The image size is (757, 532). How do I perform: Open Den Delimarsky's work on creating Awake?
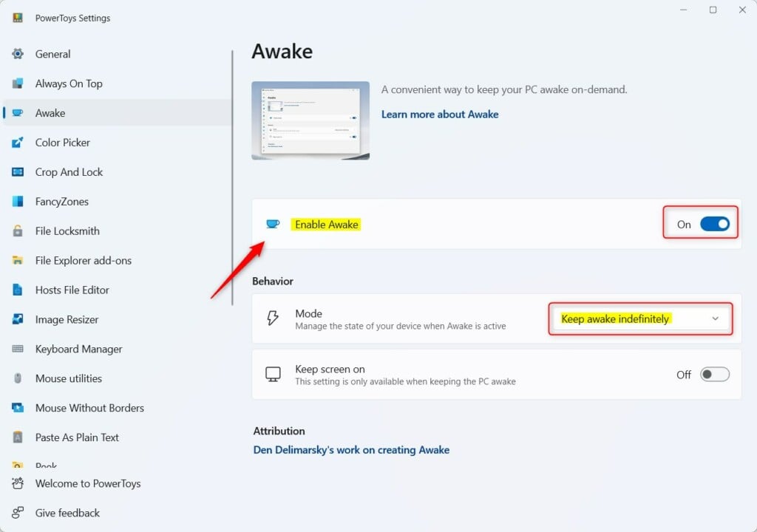[x=351, y=449]
